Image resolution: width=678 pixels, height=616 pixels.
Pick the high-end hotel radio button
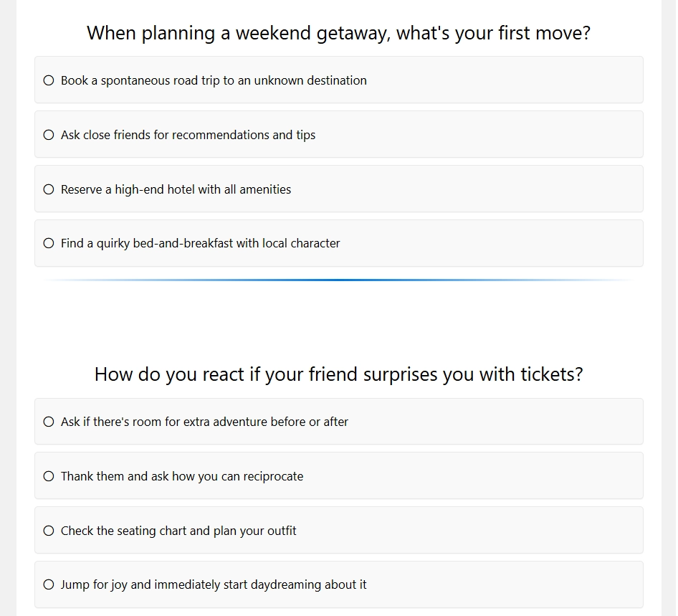(49, 189)
